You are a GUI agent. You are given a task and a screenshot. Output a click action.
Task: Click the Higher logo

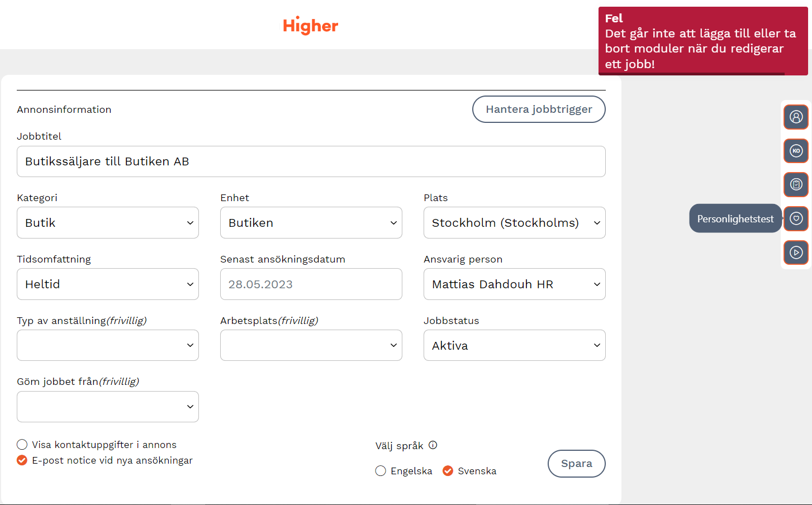(x=310, y=26)
